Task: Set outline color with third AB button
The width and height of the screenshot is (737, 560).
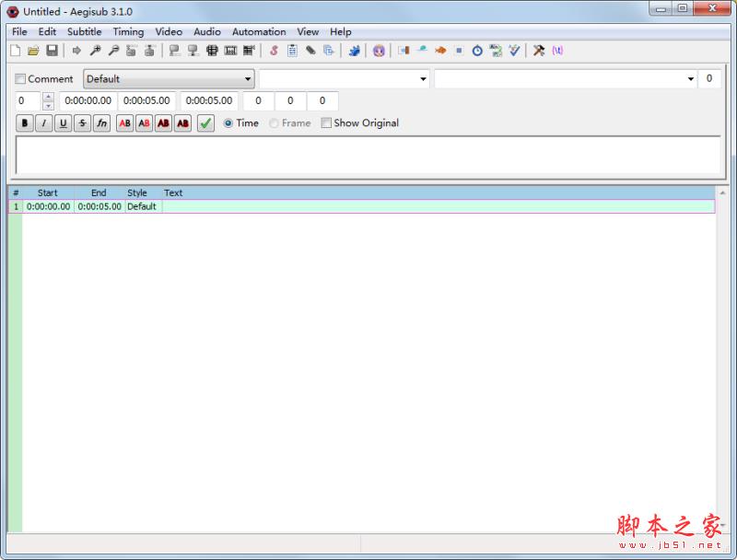Action: (x=163, y=123)
